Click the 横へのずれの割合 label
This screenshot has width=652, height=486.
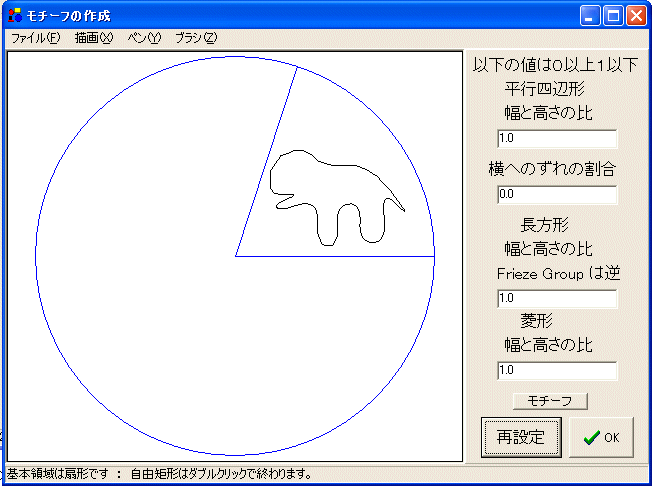point(552,169)
